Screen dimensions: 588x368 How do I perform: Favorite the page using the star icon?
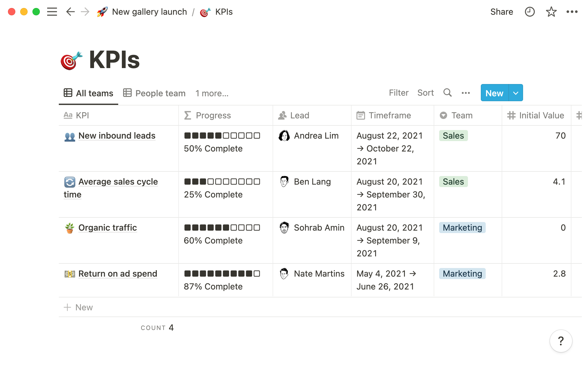point(551,12)
